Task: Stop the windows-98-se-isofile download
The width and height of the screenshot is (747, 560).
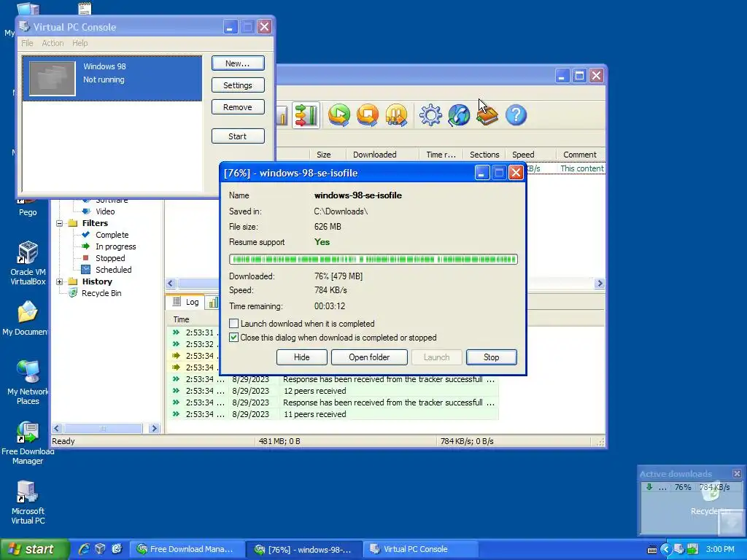Action: pyautogui.click(x=491, y=357)
